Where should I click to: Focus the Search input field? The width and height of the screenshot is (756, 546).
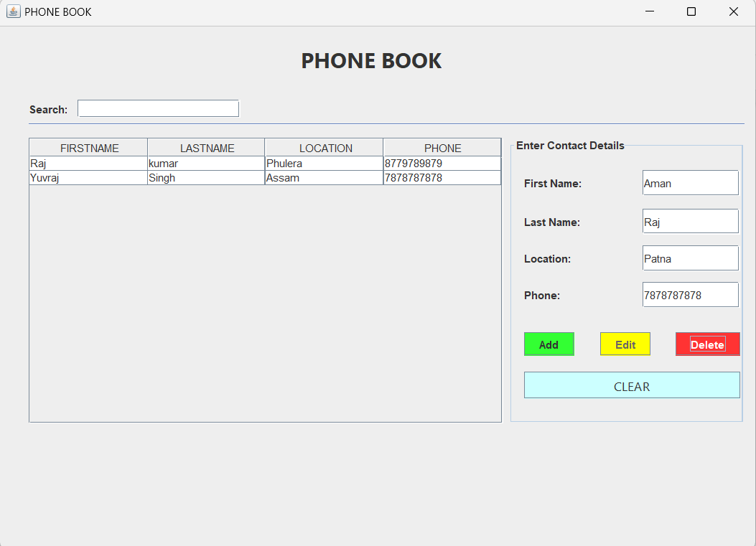tap(158, 108)
